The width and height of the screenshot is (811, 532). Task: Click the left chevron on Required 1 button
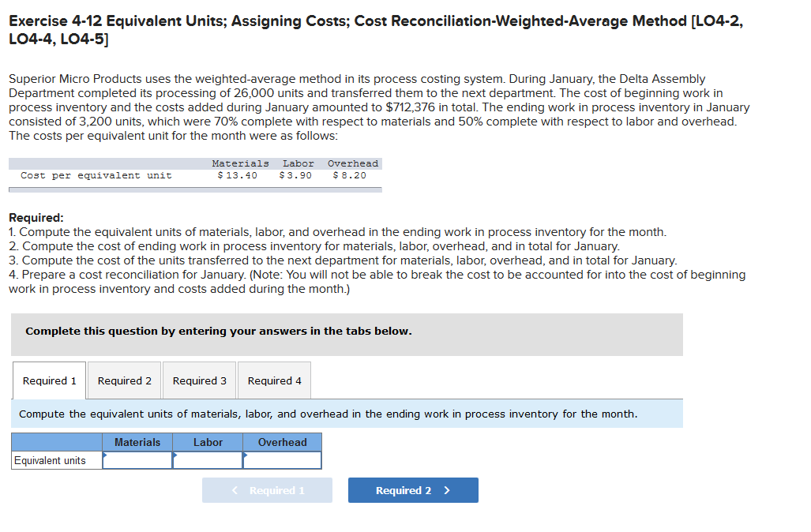[234, 489]
